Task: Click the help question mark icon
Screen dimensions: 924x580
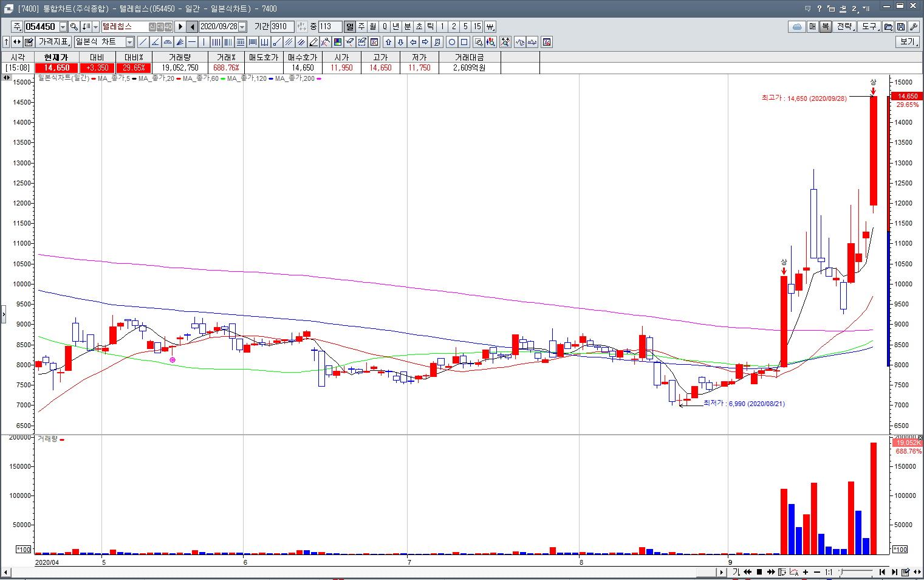Action: (x=820, y=9)
